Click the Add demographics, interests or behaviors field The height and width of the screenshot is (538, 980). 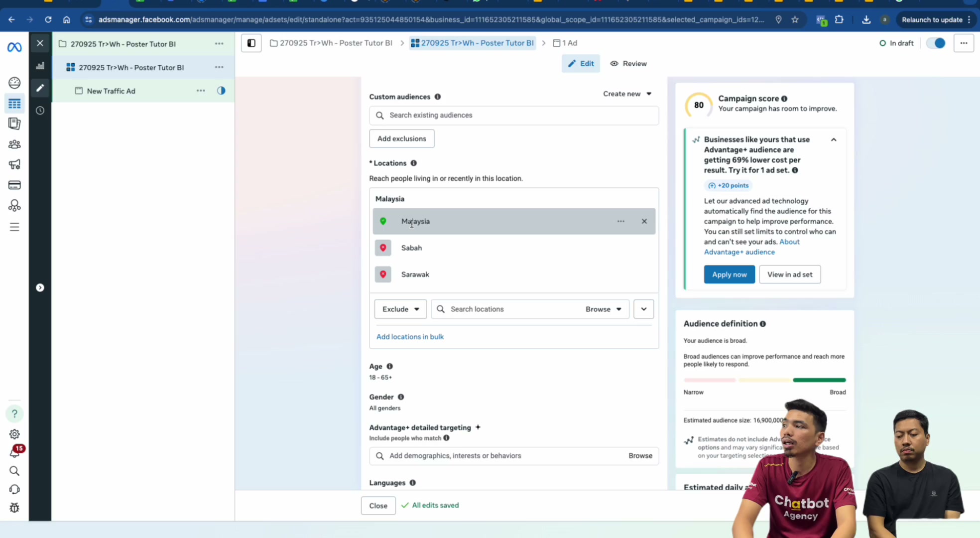click(x=514, y=456)
